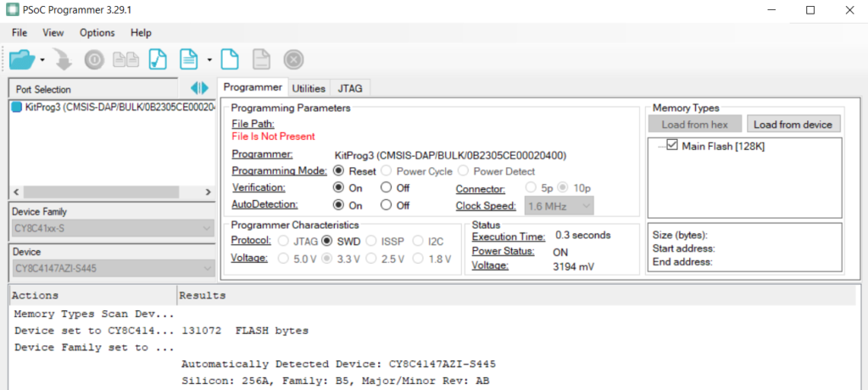Viewport: 868px width, 390px height.
Task: Click "Silicon: 256A, Family: B5" log line
Action: [335, 382]
